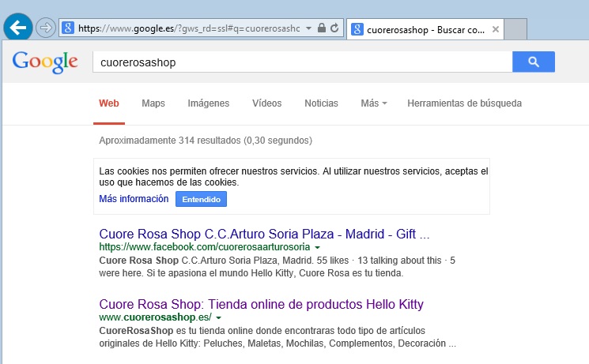Click the green facebook.com/cuorerosaarturosoria URL
Image resolution: width=589 pixels, height=364 pixels.
click(x=205, y=247)
